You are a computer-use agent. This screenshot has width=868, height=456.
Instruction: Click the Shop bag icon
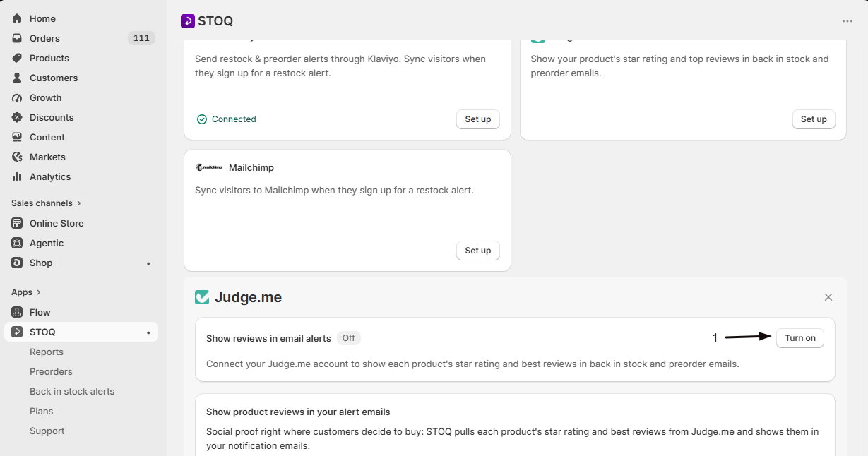[17, 263]
